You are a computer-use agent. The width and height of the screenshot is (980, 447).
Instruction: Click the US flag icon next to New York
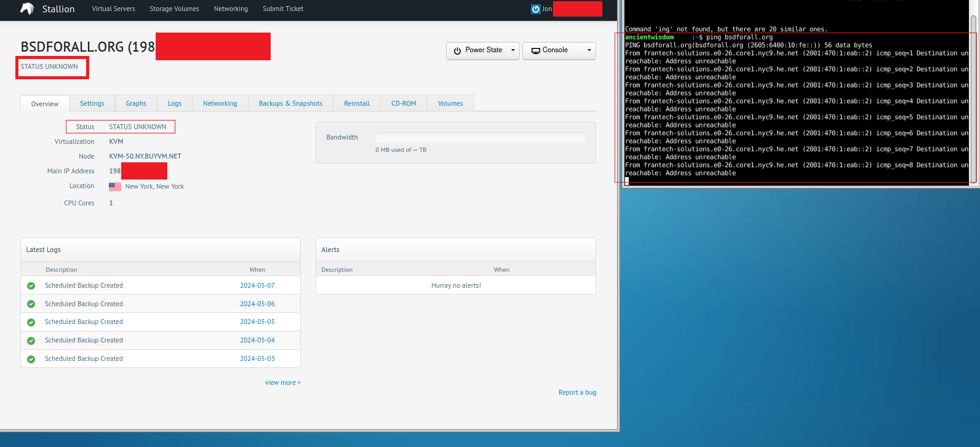(115, 187)
